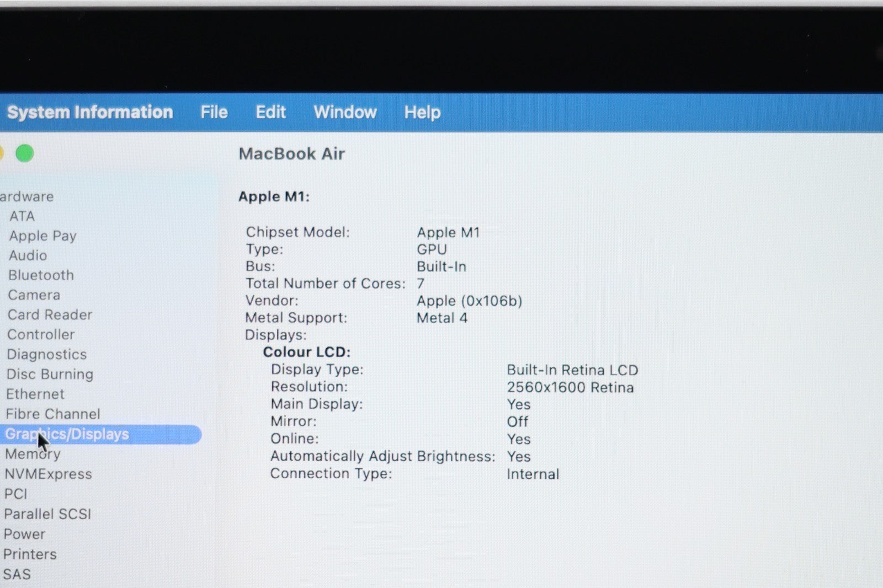Open the Help menu

422,113
